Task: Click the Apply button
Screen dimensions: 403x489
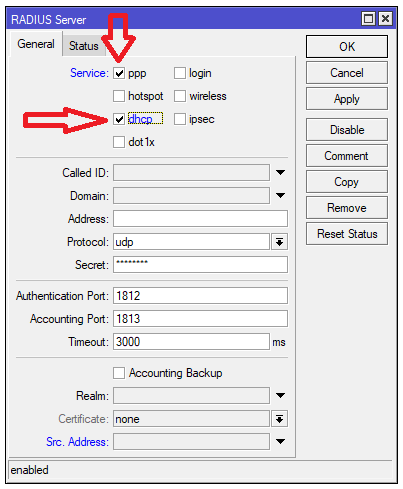Action: [x=347, y=99]
